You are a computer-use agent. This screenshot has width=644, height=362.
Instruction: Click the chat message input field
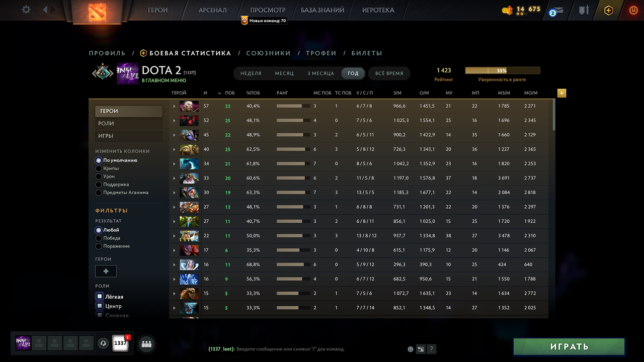point(305,349)
